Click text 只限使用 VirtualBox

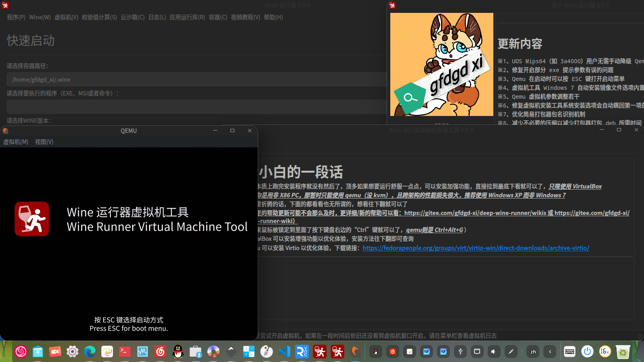[575, 186]
